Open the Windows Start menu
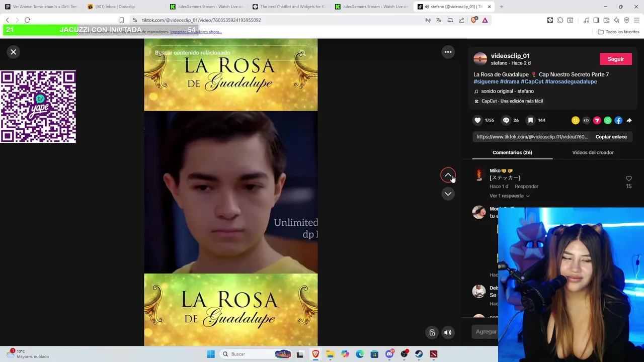Viewport: 644px width, 362px height. coord(211,354)
